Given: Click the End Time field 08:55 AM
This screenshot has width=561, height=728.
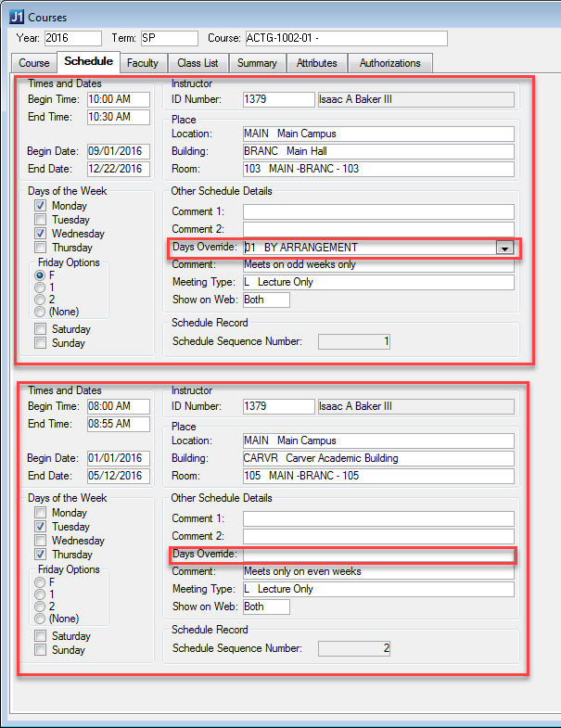Looking at the screenshot, I should 119,424.
